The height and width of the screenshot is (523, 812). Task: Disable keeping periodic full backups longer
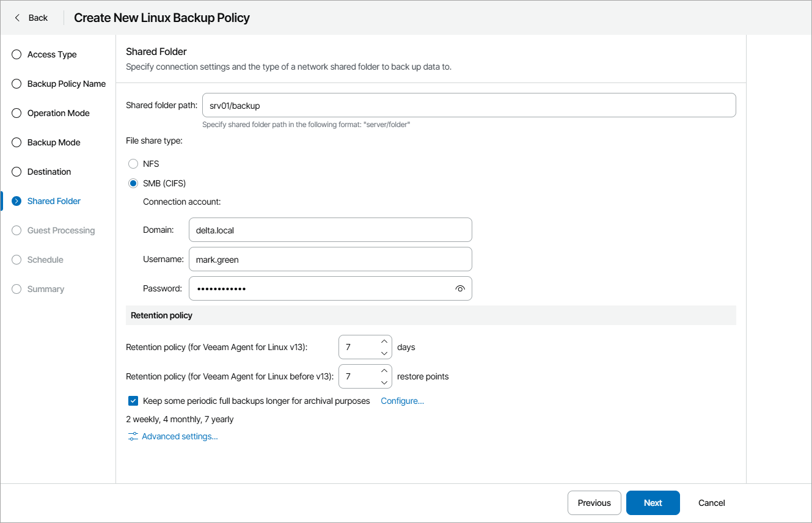133,400
